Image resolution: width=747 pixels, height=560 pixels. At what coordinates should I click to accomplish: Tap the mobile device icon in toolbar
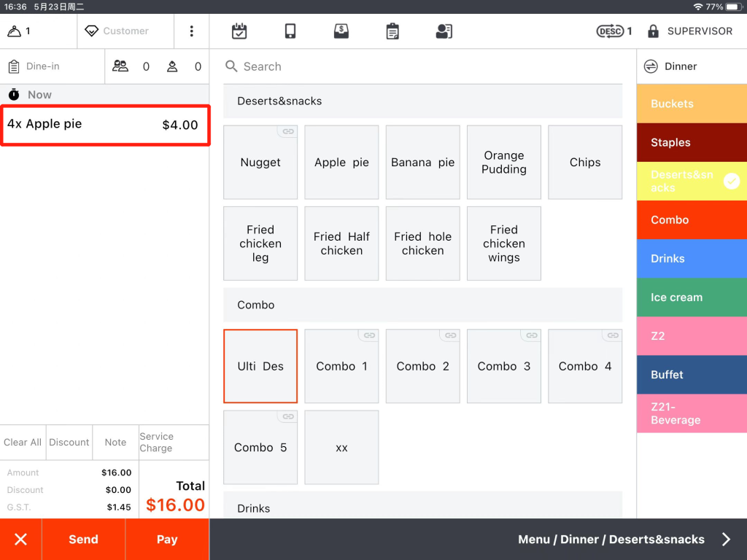click(290, 31)
